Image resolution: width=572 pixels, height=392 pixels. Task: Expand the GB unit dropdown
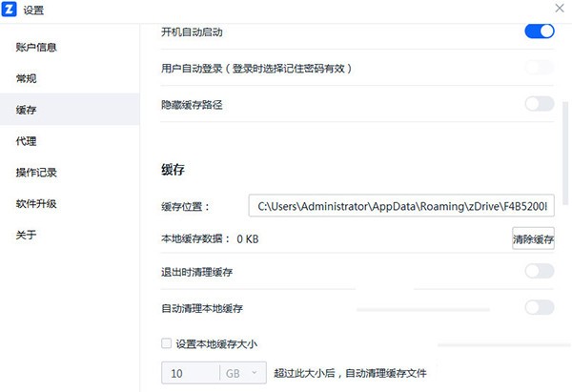tap(242, 373)
